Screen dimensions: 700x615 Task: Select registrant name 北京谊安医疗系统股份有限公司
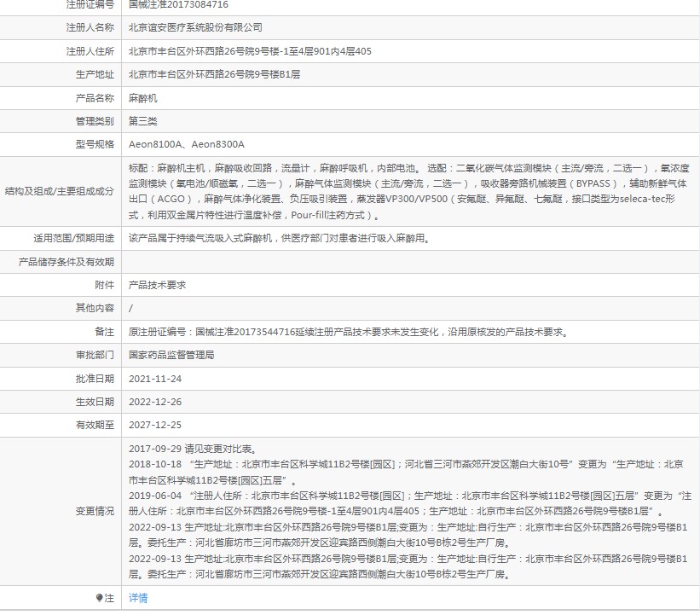[195, 27]
